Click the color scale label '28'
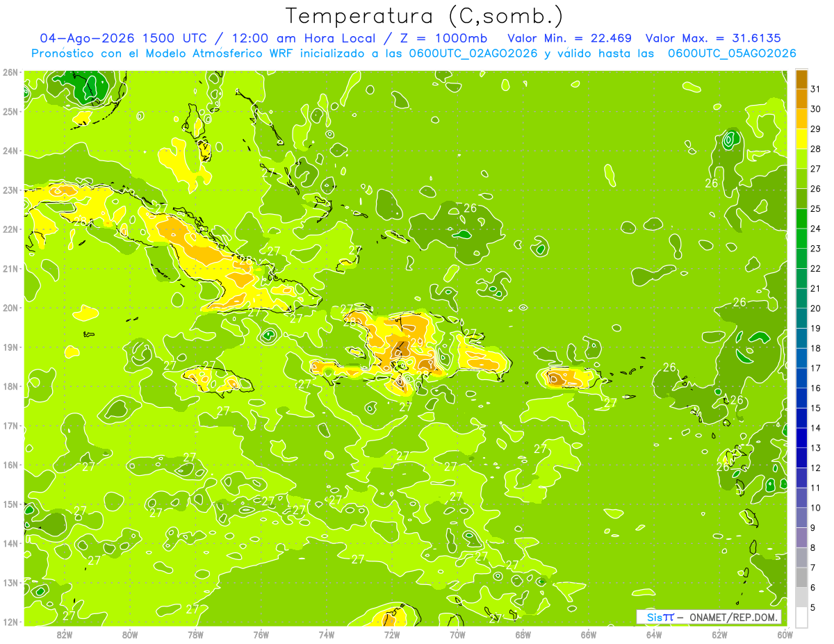The width and height of the screenshot is (834, 644). click(x=815, y=149)
